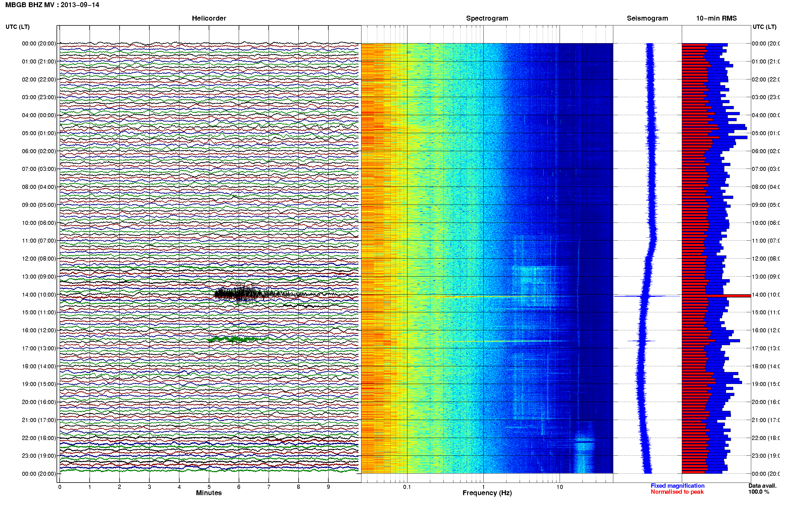Click the '23:00 (19:00)' helicorder time label
Viewport: 812px width, 508px height.
pyautogui.click(x=39, y=456)
